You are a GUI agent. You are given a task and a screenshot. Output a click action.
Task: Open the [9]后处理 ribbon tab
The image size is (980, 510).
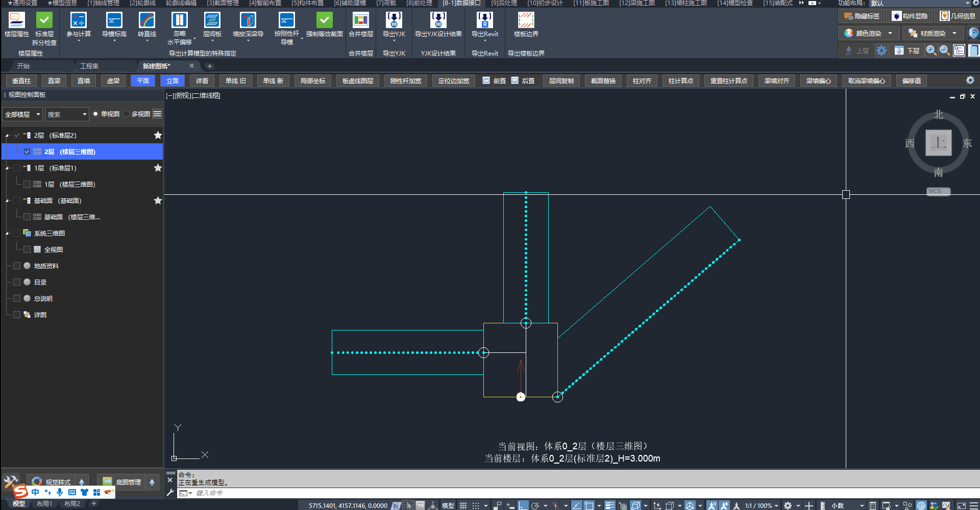[503, 3]
